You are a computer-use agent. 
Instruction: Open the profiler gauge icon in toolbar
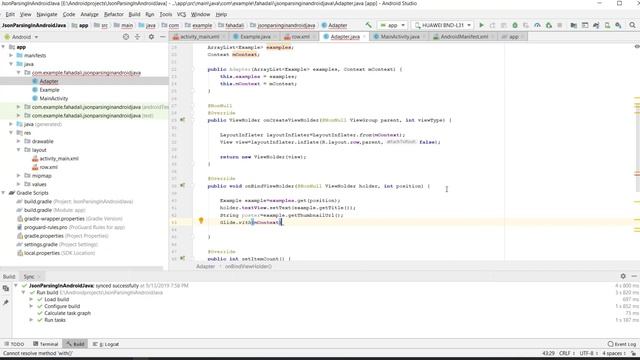pyautogui.click(x=537, y=25)
